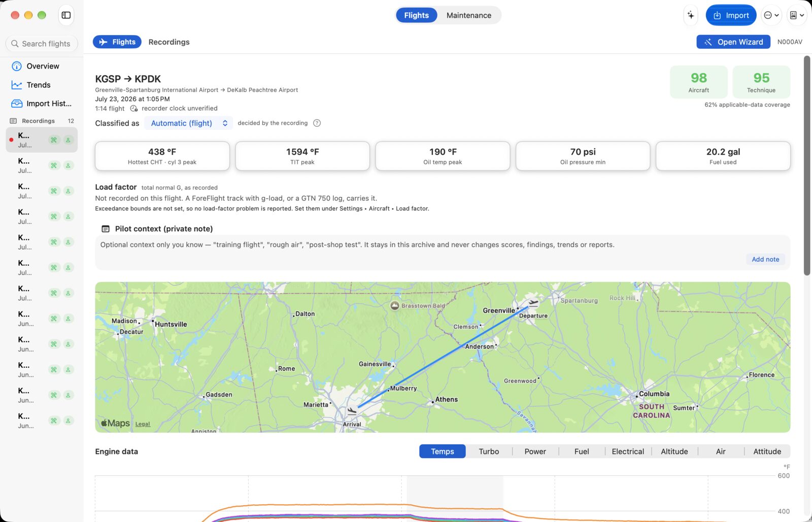The width and height of the screenshot is (812, 522).
Task: Click the wrench badge on the selected recording
Action: [x=54, y=140]
